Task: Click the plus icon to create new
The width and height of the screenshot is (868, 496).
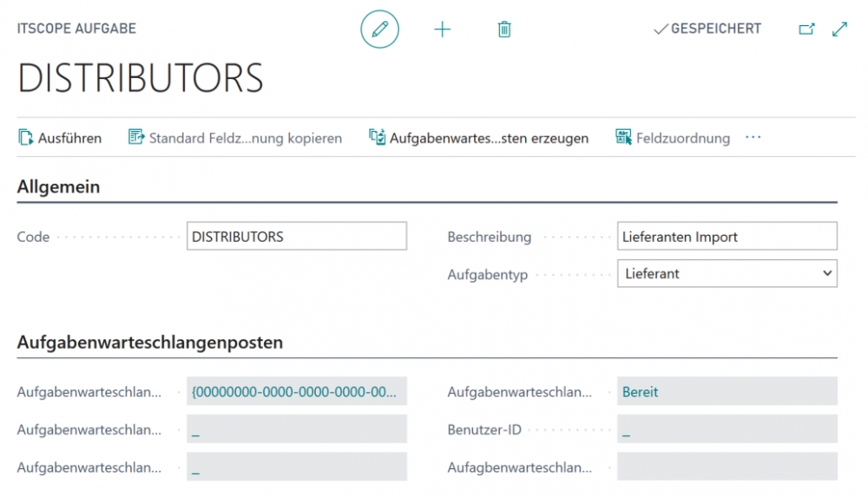Action: (x=443, y=29)
